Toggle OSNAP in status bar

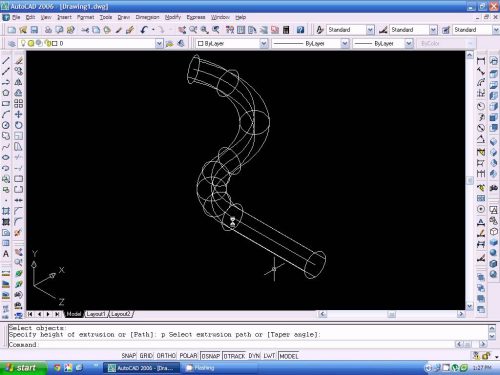pyautogui.click(x=211, y=356)
